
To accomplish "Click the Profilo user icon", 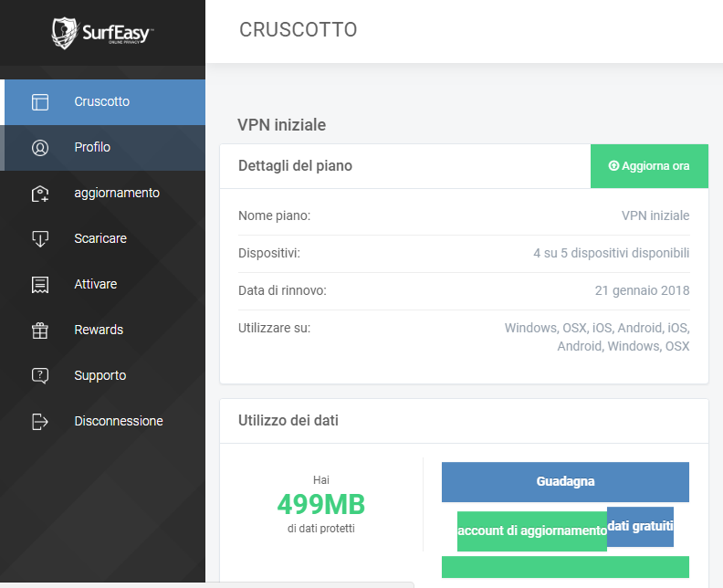I will tap(40, 148).
